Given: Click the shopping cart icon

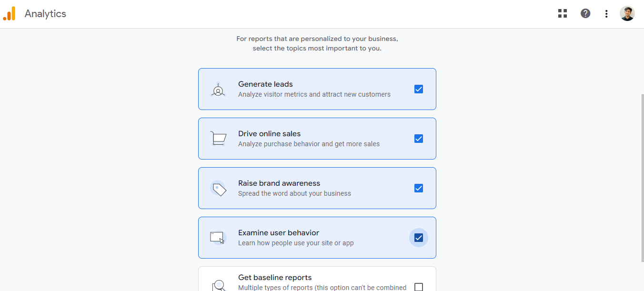Looking at the screenshot, I should coord(218,139).
